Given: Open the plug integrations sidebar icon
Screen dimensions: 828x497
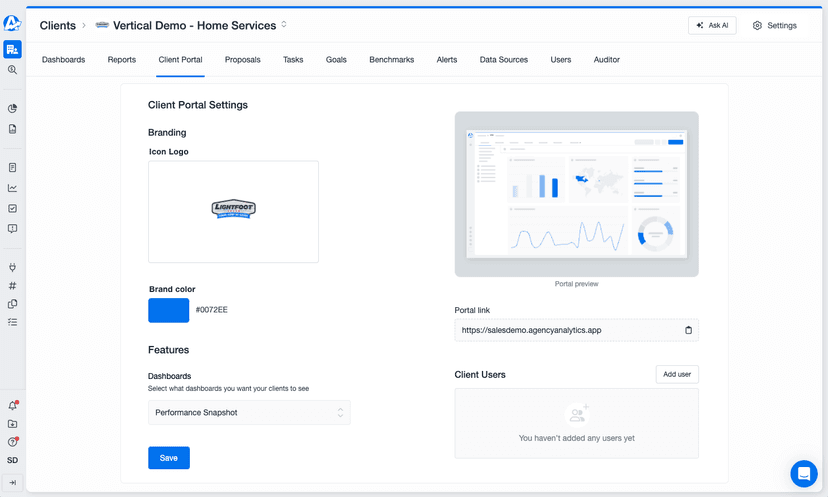Looking at the screenshot, I should (12, 267).
